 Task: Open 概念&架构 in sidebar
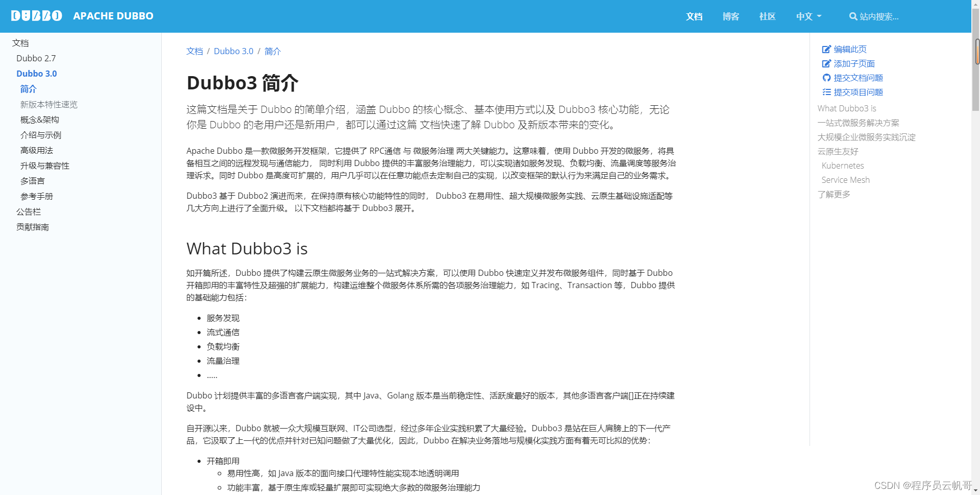[x=40, y=120]
